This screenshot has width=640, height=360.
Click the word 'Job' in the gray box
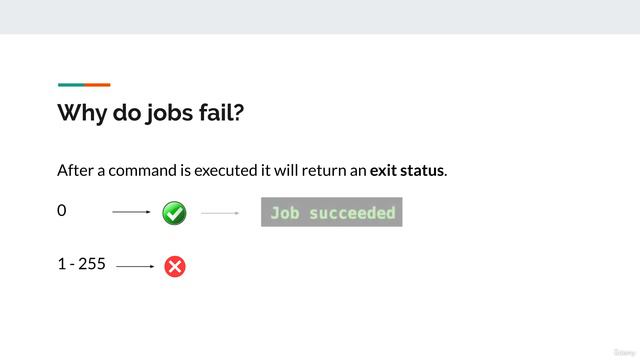(x=285, y=213)
